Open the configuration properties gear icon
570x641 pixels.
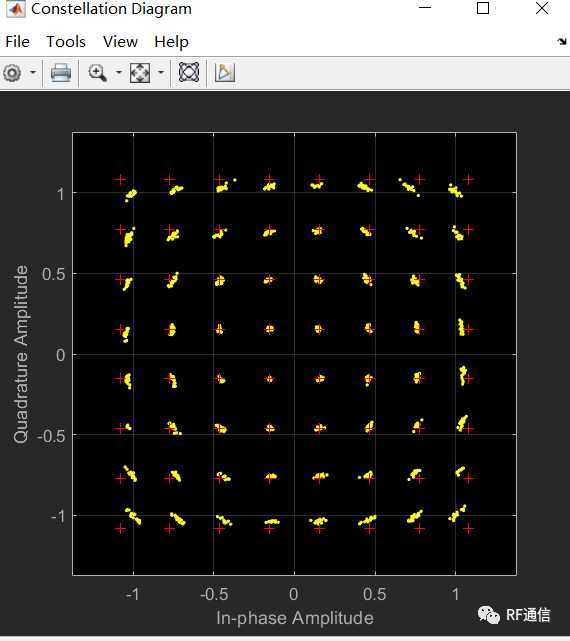pos(12,73)
